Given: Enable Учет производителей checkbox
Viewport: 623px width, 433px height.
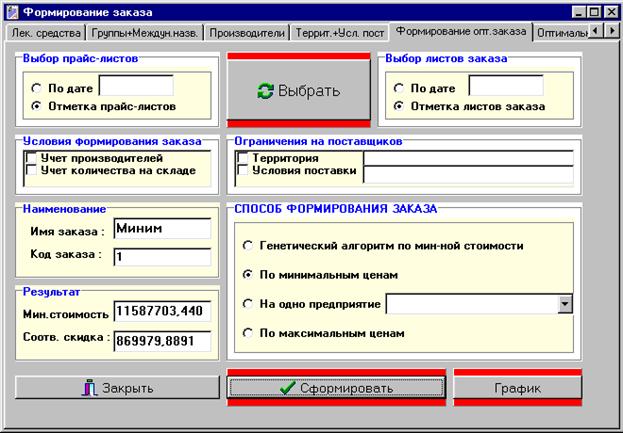Looking at the screenshot, I should point(31,158).
